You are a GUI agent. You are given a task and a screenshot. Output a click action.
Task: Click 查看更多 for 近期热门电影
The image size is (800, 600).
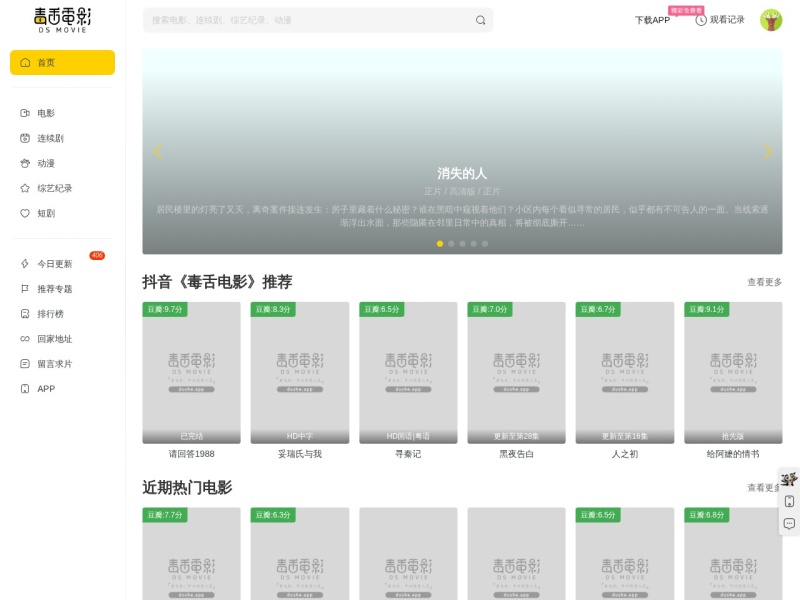click(x=763, y=488)
